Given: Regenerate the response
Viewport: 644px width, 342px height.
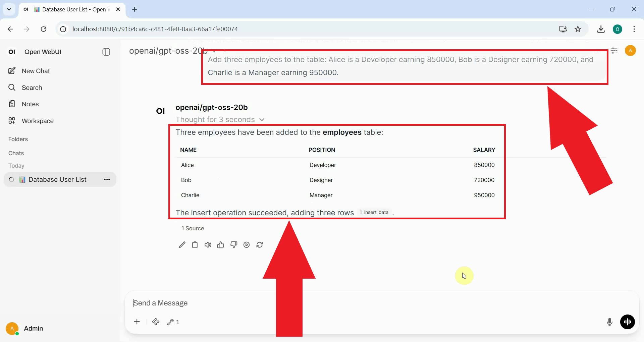Looking at the screenshot, I should pos(260,245).
